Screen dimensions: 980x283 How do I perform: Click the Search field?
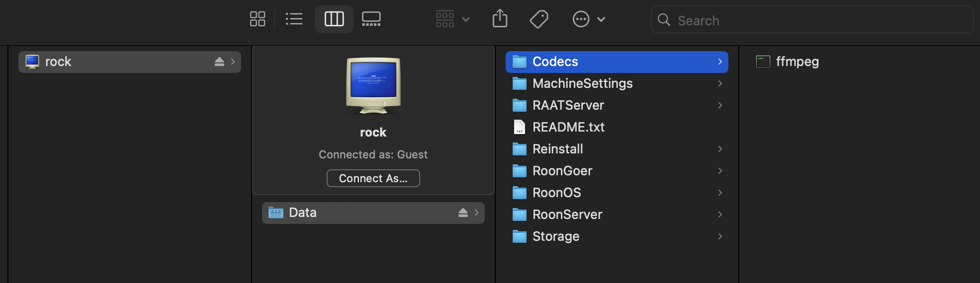click(x=812, y=20)
